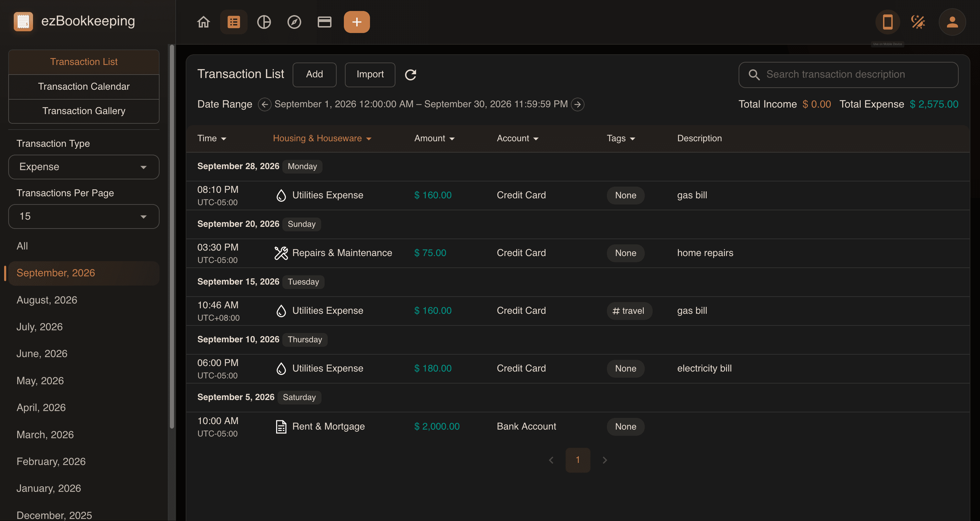This screenshot has width=980, height=521.
Task: Click the Use on Mobile Device icon
Action: [x=888, y=22]
